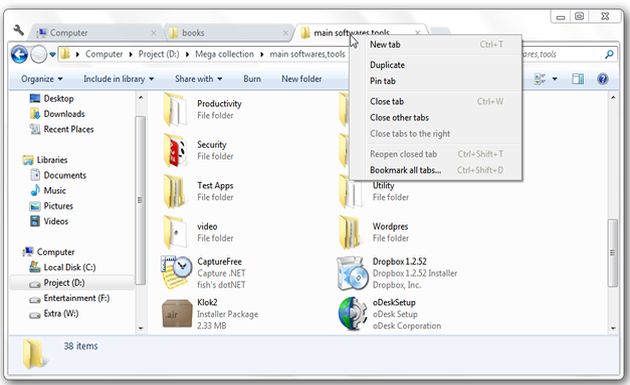Click navigation pane scroll up arrow
This screenshot has width=630, height=385.
[x=141, y=98]
